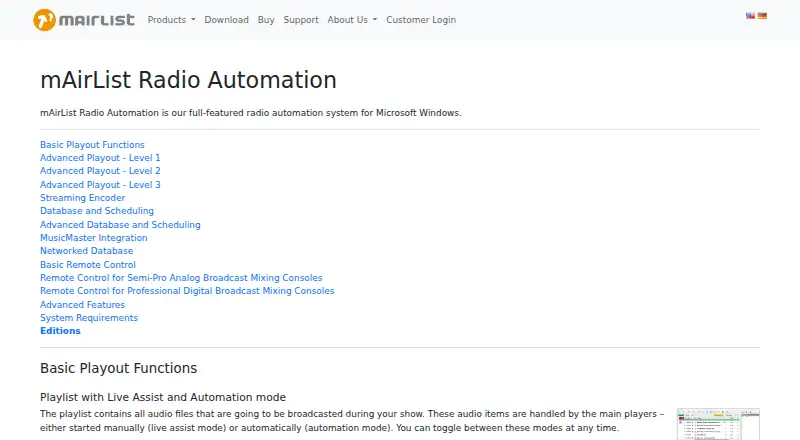Open Advanced Playout - Level 1 link

[x=100, y=158]
